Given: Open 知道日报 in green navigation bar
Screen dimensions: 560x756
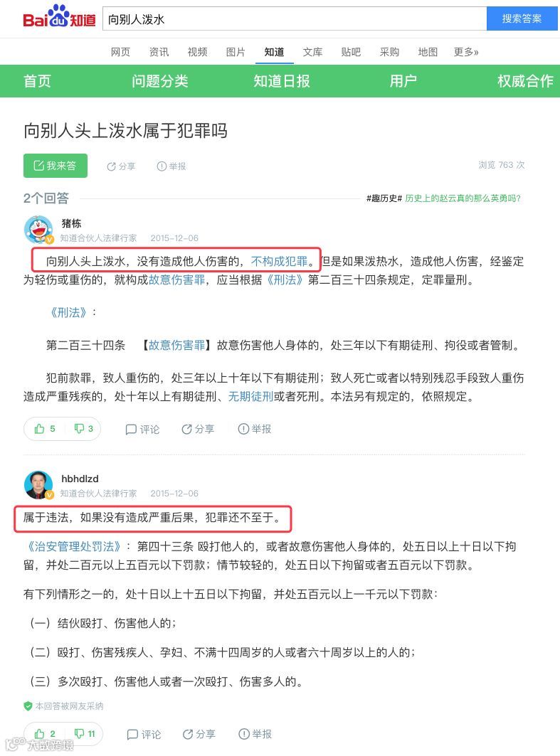Looking at the screenshot, I should 282,81.
